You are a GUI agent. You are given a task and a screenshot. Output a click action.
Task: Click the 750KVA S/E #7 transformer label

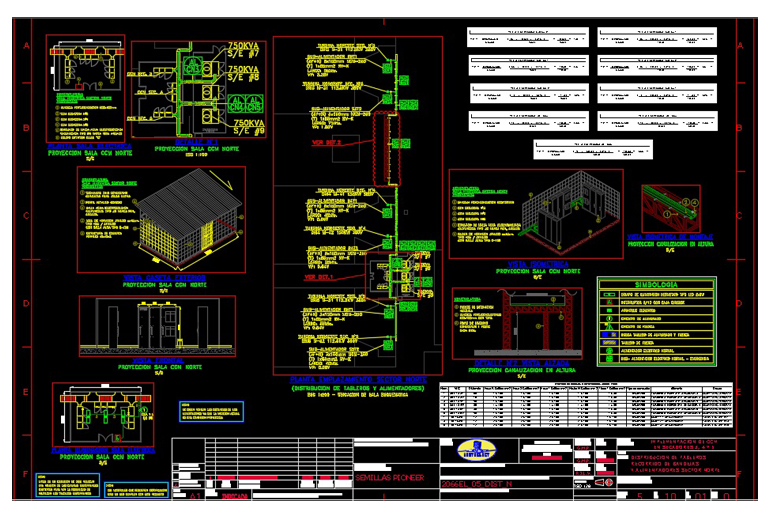[244, 52]
